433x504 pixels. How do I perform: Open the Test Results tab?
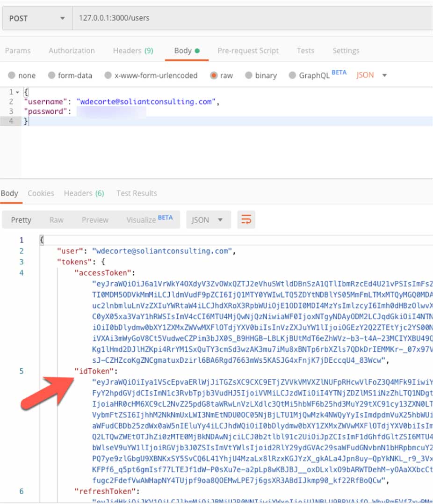tap(137, 193)
